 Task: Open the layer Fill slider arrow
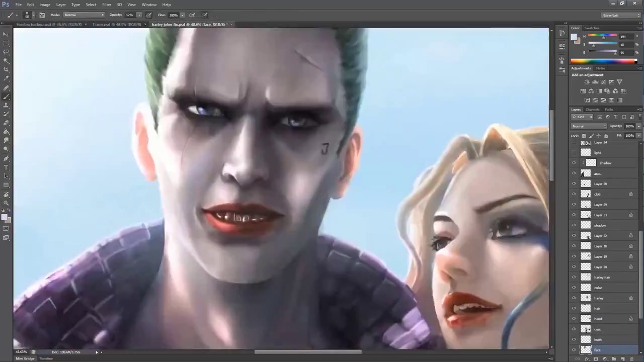638,136
